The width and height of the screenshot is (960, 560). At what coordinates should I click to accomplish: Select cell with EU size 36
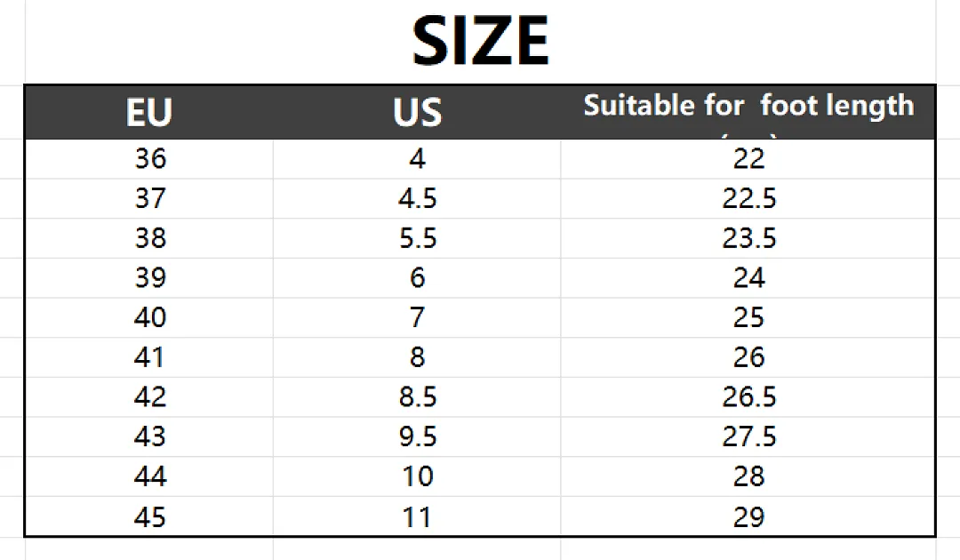coord(150,159)
